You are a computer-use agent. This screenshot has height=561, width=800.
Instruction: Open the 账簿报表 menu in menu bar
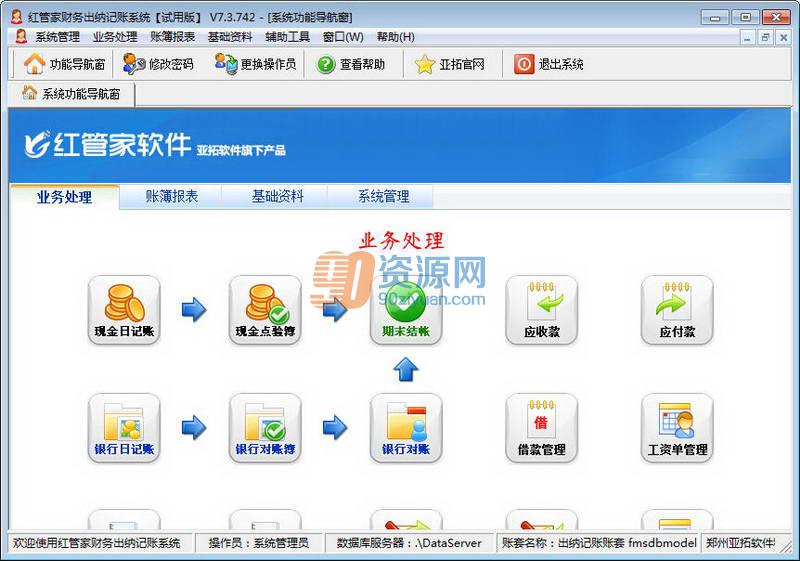point(172,37)
